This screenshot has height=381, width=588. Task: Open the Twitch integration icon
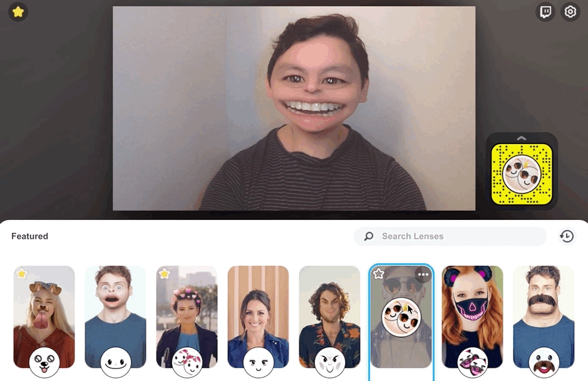tap(545, 12)
